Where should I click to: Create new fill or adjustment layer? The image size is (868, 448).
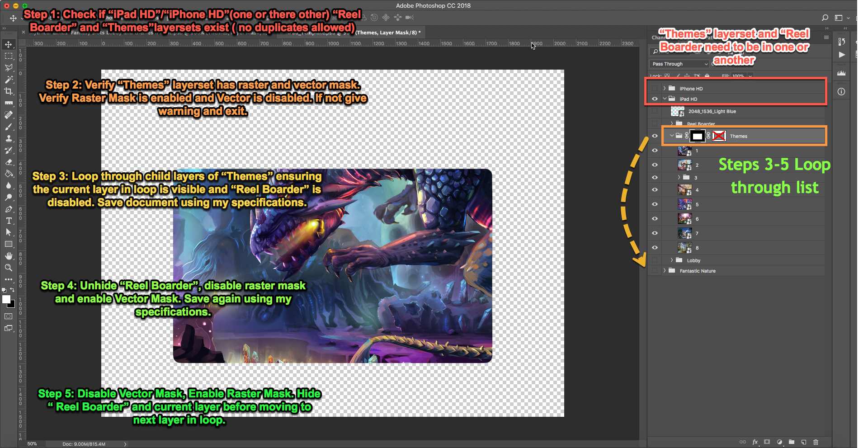pos(779,442)
